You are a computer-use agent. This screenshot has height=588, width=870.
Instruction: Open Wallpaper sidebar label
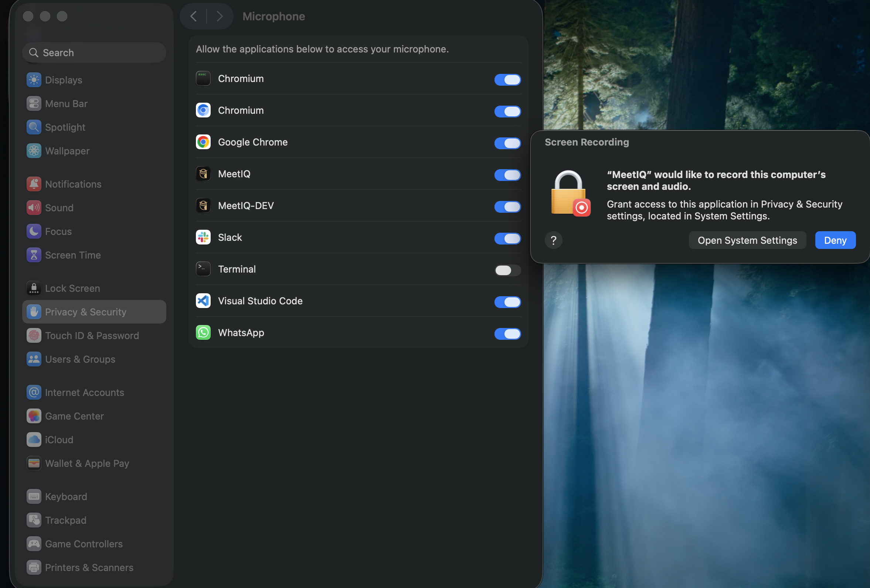tap(67, 151)
